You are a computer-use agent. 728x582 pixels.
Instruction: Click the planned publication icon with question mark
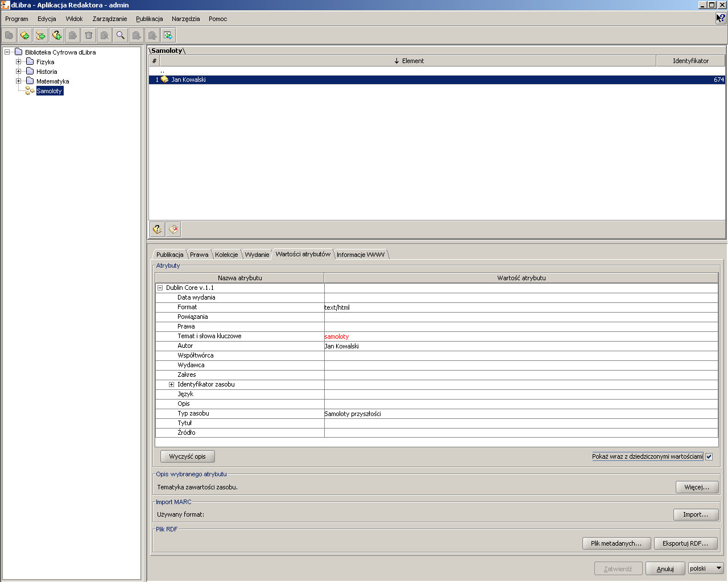[x=57, y=35]
